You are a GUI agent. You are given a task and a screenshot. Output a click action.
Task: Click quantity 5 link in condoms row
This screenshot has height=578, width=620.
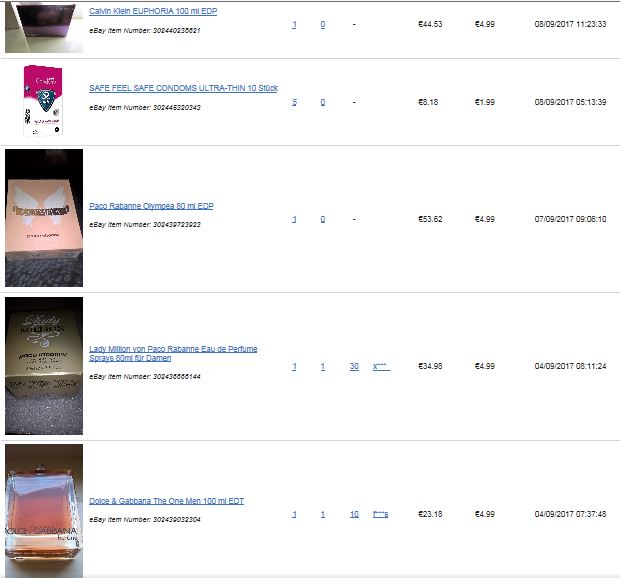[x=294, y=102]
